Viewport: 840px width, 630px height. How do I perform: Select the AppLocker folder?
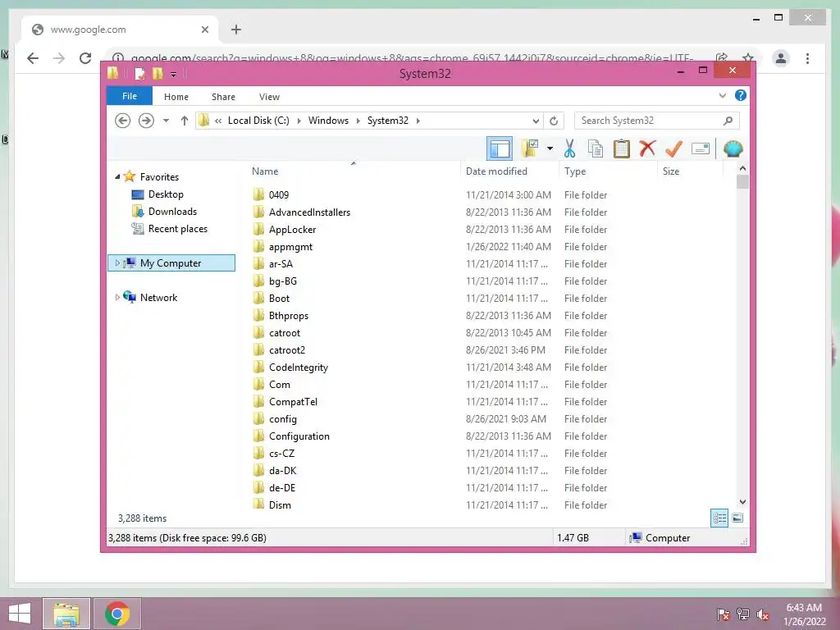(x=292, y=230)
